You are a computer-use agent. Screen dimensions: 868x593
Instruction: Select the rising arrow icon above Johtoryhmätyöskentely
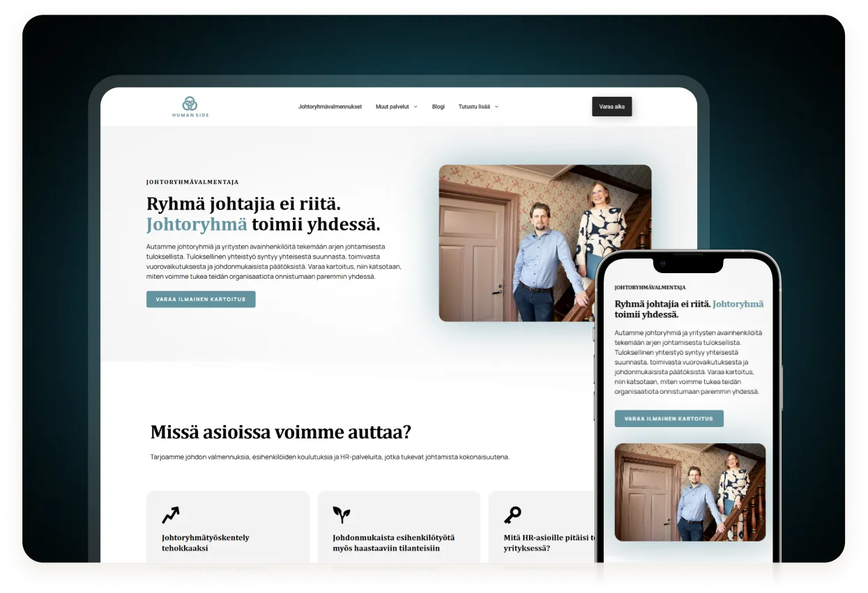click(x=170, y=515)
